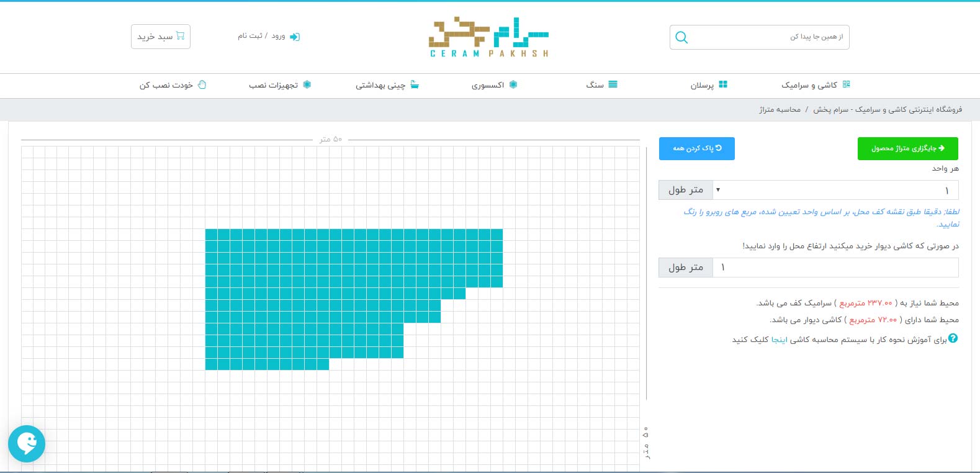
Task: Open the live chat bubble icon
Action: 27,443
